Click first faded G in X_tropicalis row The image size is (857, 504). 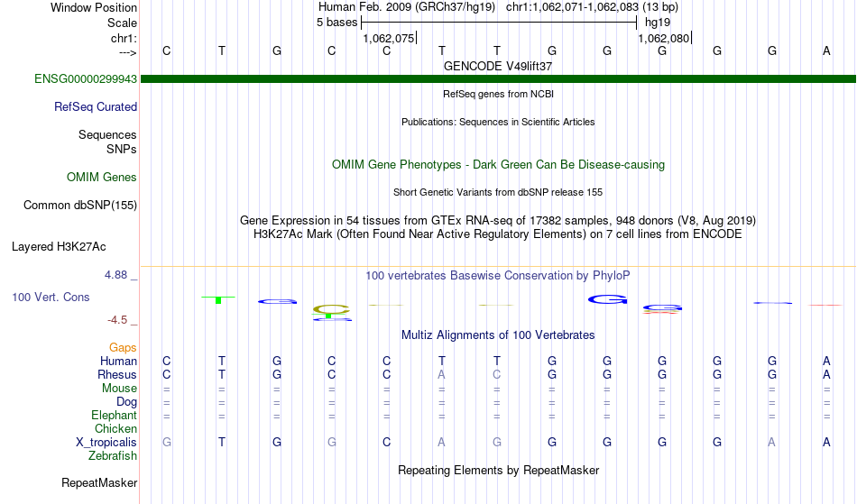click(x=167, y=443)
